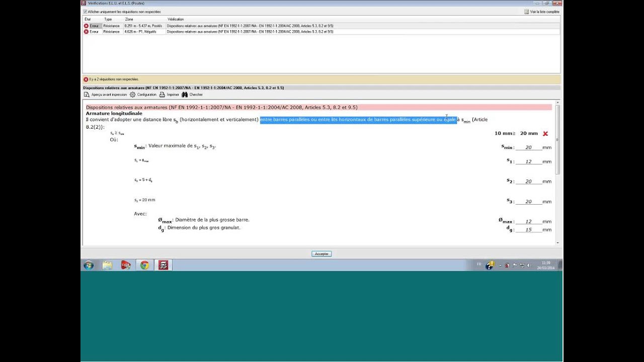644x362 pixels.
Task: Click the volume speaker tray icon
Action: (529, 265)
